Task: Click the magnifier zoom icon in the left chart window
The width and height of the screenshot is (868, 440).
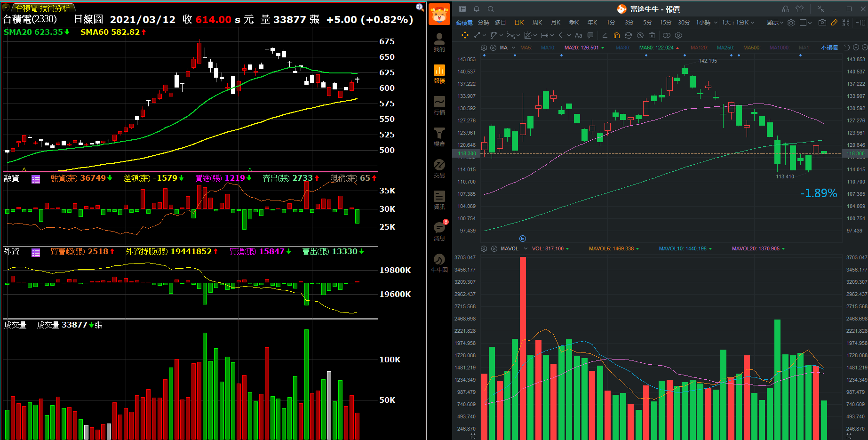Action: (420, 7)
